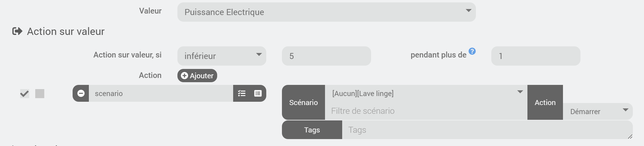
Task: Show help for 'pendant plus de'
Action: coord(472,51)
